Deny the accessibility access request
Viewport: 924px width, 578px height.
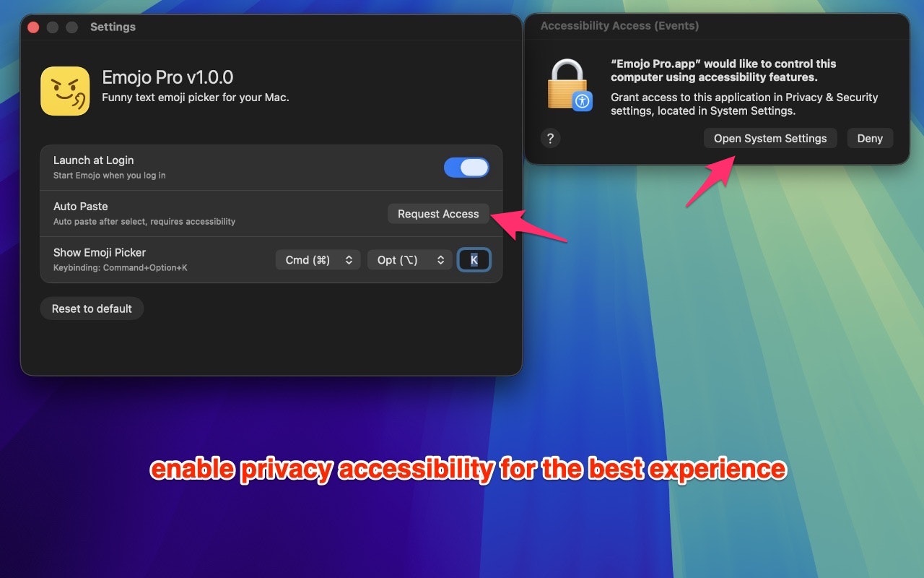click(870, 139)
